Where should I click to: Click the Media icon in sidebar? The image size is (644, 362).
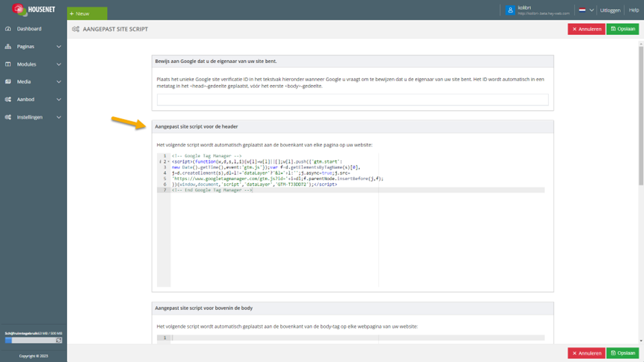point(8,81)
